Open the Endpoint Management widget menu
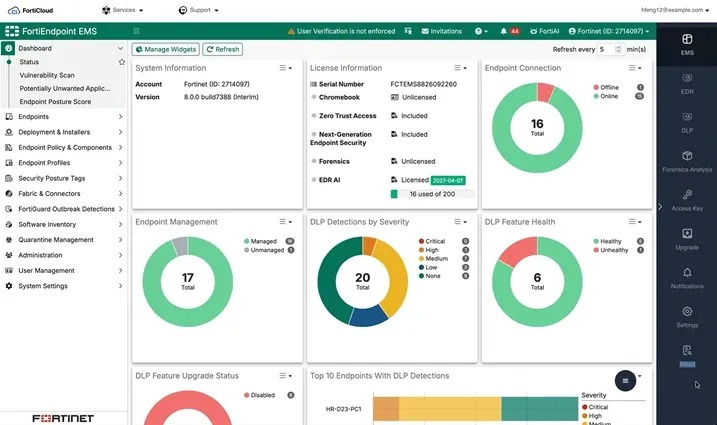Image resolution: width=717 pixels, height=425 pixels. coord(285,221)
